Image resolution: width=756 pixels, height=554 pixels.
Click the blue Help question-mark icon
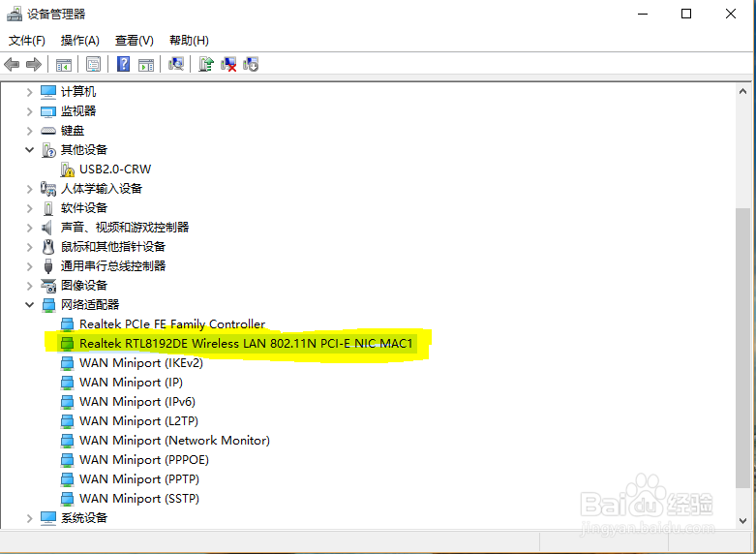[124, 64]
